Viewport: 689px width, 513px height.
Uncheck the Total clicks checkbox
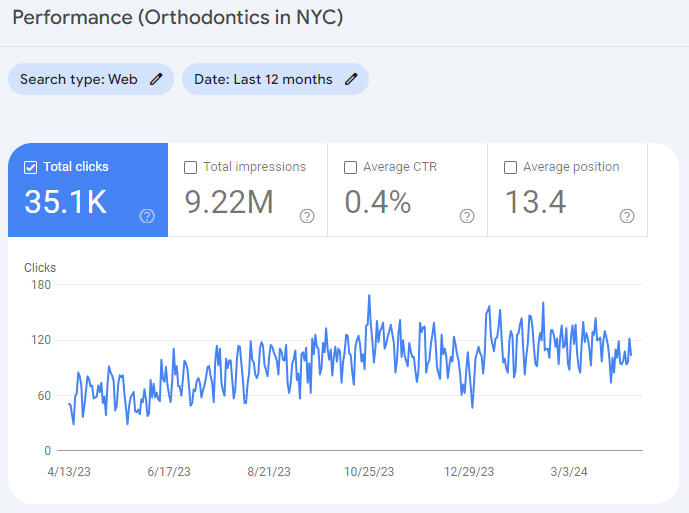(30, 167)
